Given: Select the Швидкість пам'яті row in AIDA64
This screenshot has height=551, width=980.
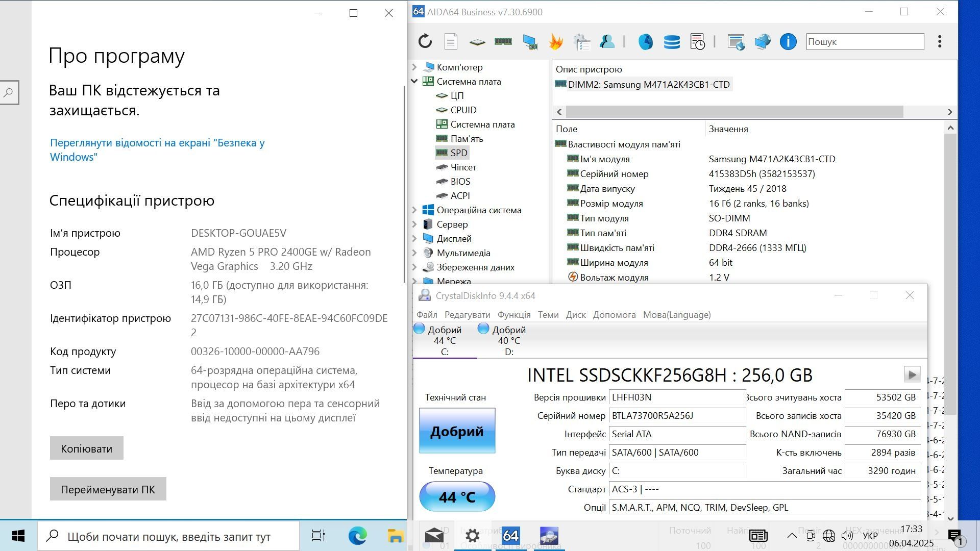Looking at the screenshot, I should 749,248.
